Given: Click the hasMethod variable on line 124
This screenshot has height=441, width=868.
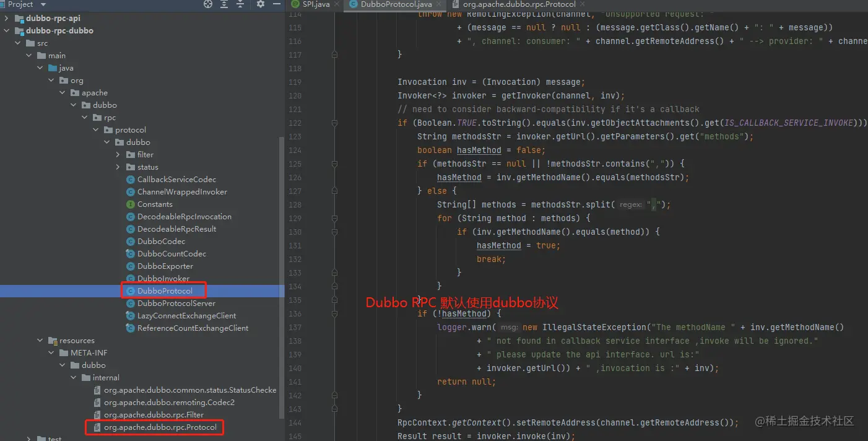Looking at the screenshot, I should tap(479, 150).
